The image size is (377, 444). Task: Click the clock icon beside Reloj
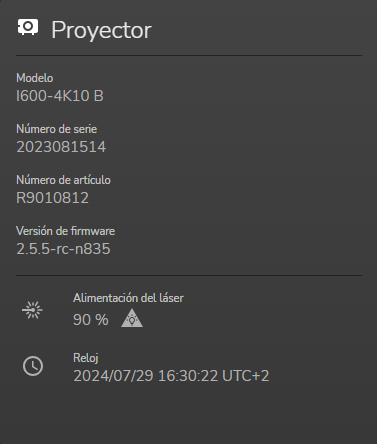(33, 366)
